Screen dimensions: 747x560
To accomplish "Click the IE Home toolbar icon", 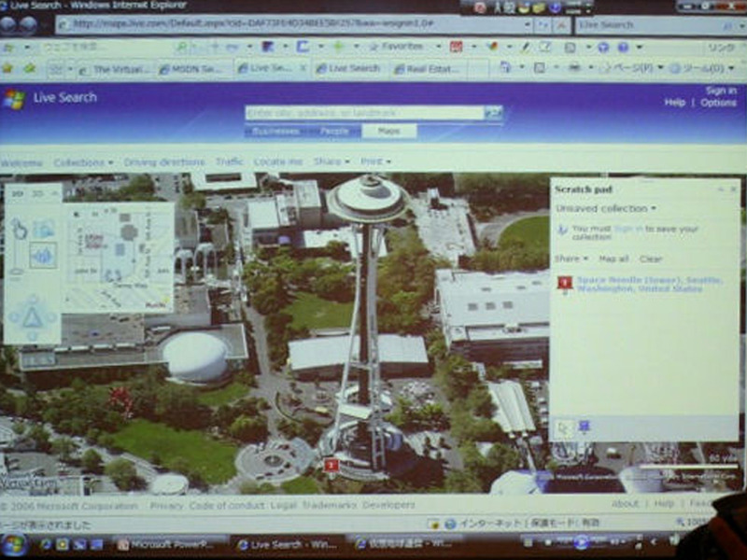I will (x=505, y=68).
